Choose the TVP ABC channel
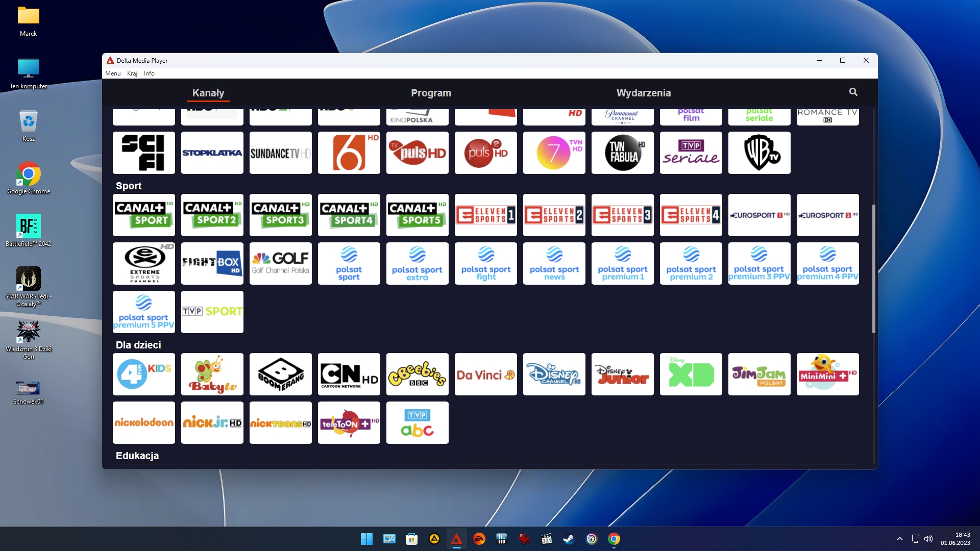The width and height of the screenshot is (980, 551). tap(418, 423)
